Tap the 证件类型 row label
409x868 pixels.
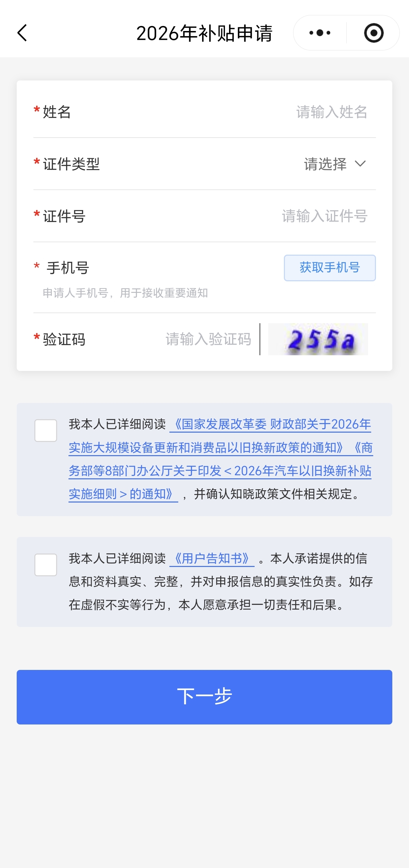tap(71, 164)
